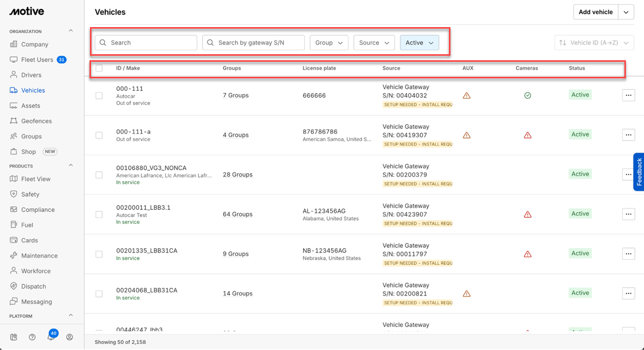The width and height of the screenshot is (644, 350).
Task: Open Assets via its trailer icon
Action: (14, 105)
